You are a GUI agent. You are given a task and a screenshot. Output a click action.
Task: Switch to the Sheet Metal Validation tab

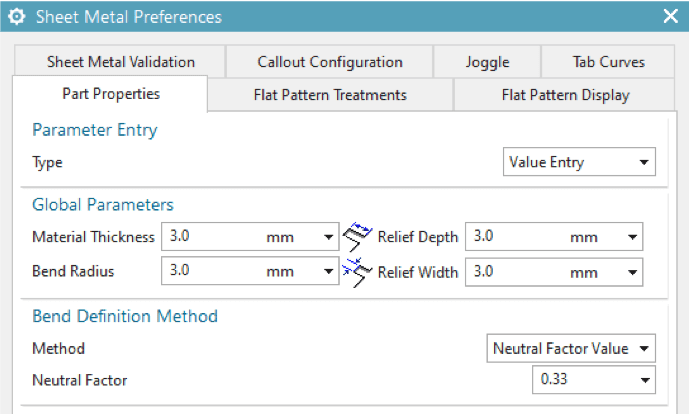(121, 61)
